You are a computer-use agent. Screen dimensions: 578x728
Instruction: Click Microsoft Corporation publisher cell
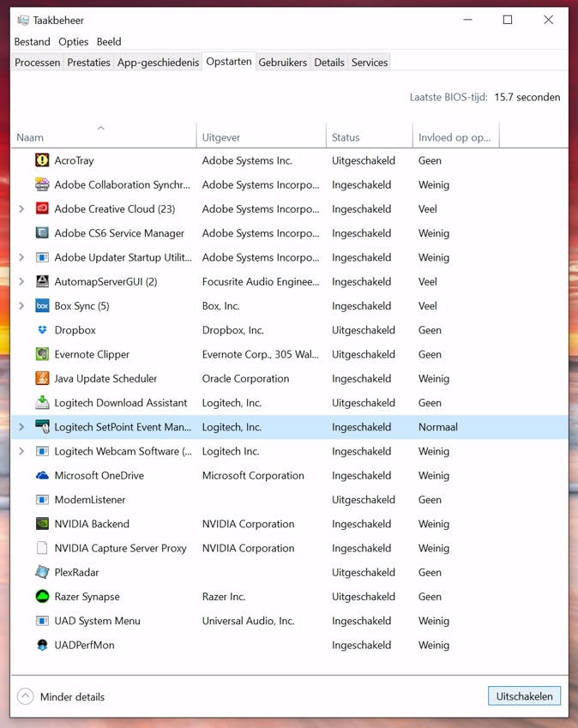[253, 475]
